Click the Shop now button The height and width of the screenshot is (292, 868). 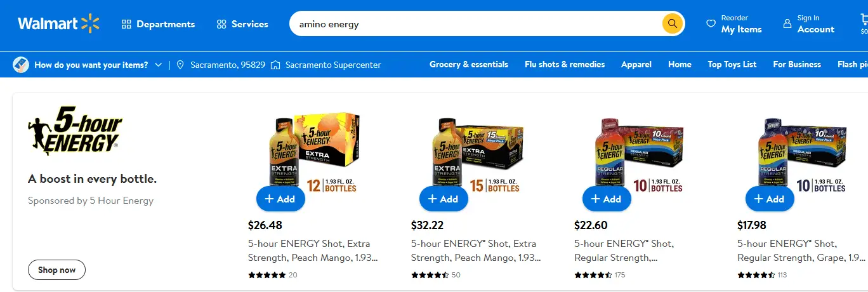coord(56,270)
